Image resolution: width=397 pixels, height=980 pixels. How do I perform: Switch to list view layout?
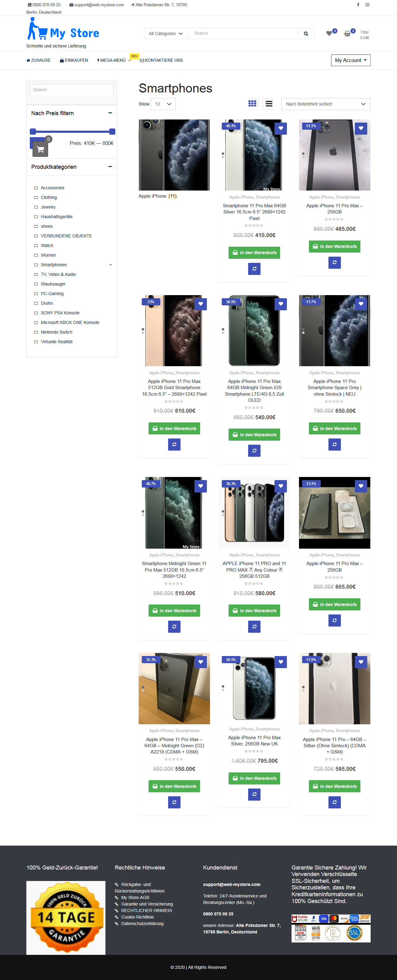(x=269, y=104)
